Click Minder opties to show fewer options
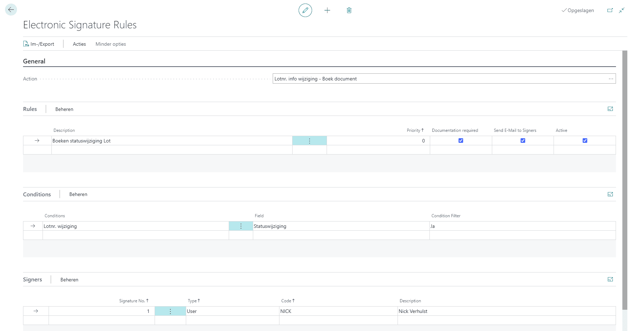This screenshot has width=644, height=331. [111, 44]
